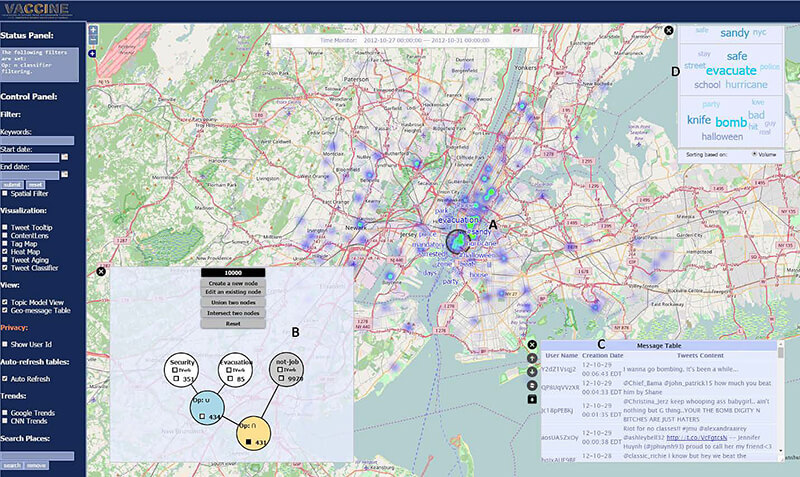Enable the Tweet Tooltip checkbox
Image resolution: width=800 pixels, height=477 pixels.
click(4, 227)
